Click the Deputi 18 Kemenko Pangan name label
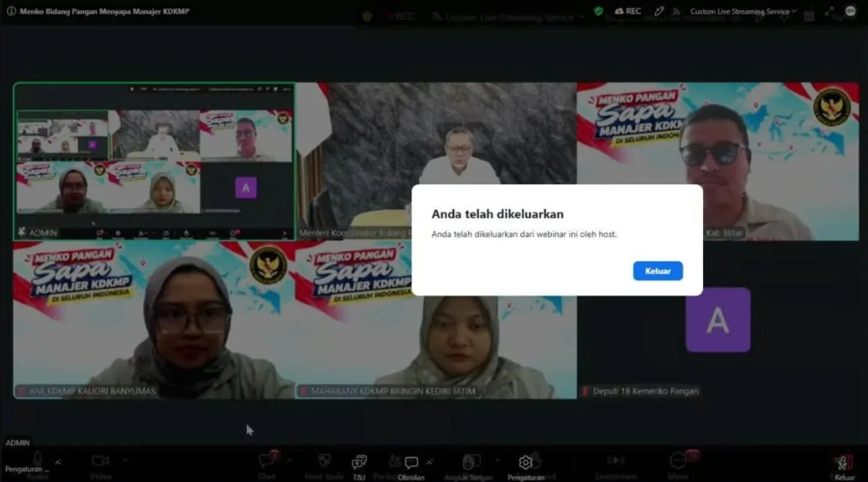 (645, 391)
